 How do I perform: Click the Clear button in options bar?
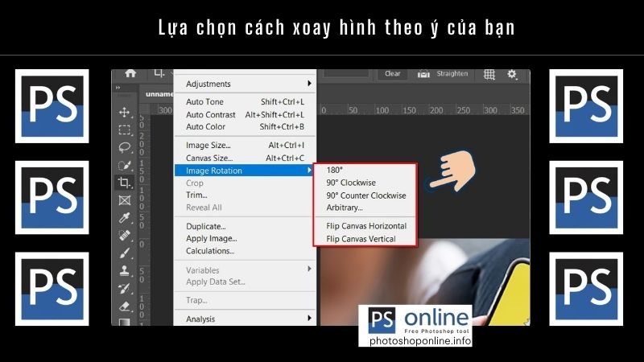393,73
